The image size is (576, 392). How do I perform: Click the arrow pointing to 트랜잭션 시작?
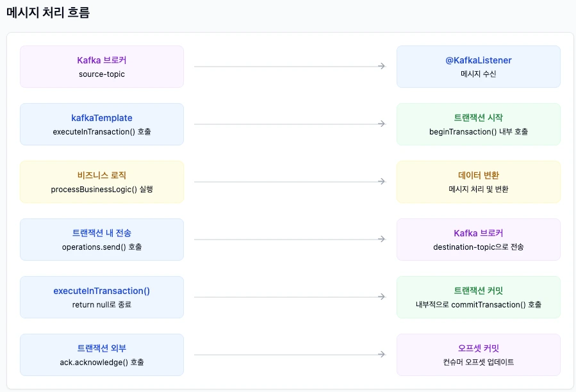tap(288, 124)
